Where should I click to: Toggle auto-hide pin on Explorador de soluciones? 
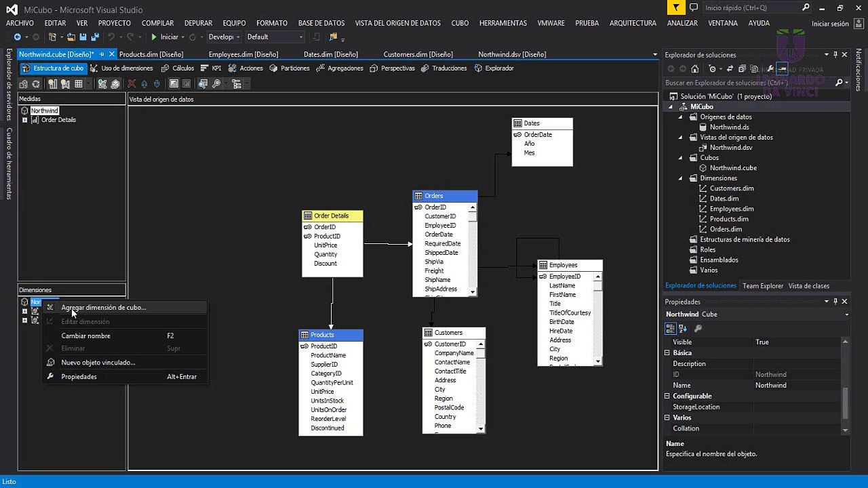point(835,55)
